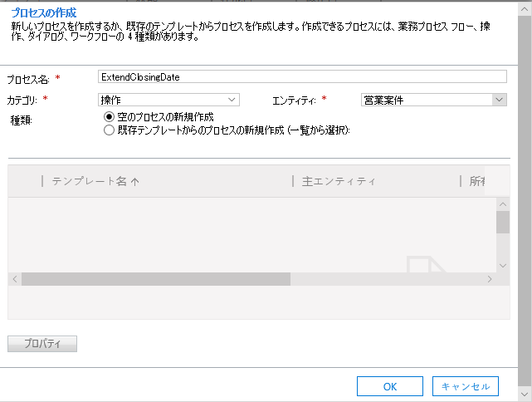Viewport: 532px width, 402px height.
Task: Open the カテゴリ dropdown showing 操作
Action: pyautogui.click(x=168, y=100)
